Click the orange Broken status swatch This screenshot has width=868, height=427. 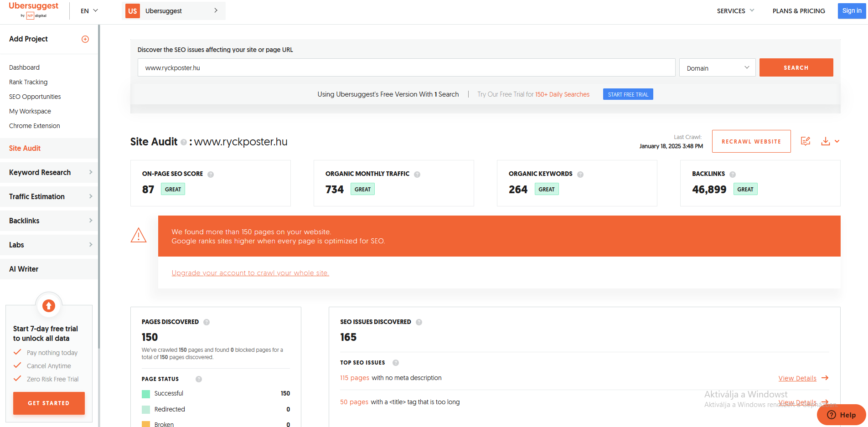point(146,424)
